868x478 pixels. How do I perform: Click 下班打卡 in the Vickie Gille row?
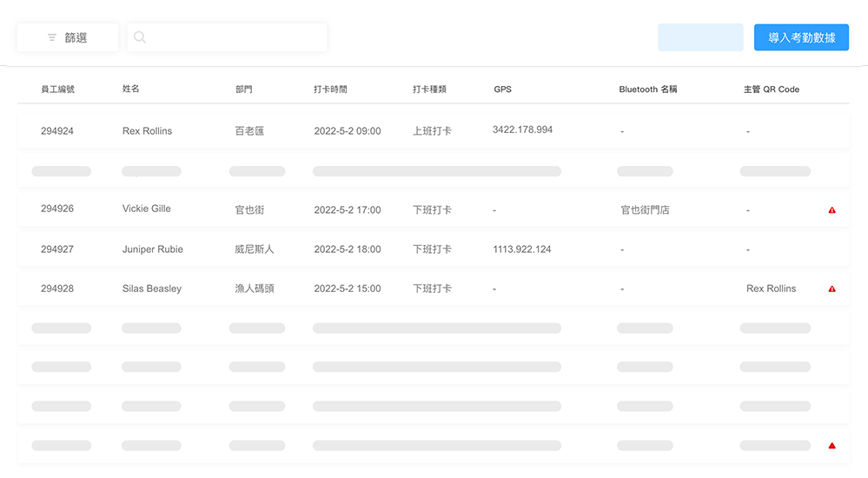tap(432, 210)
